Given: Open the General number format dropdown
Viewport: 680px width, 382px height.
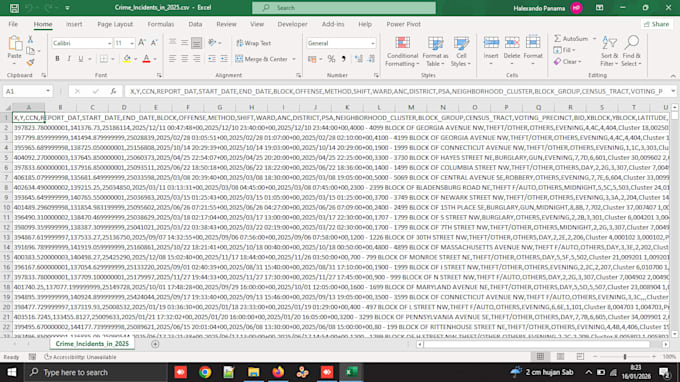Looking at the screenshot, I should coord(373,43).
